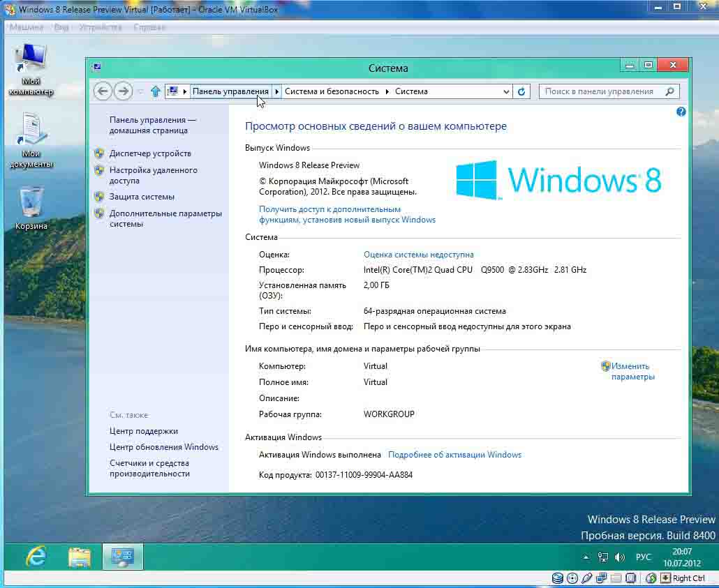Click the VirtualBox optical disk status icon
Image resolution: width=719 pixels, height=588 pixels.
point(572,578)
